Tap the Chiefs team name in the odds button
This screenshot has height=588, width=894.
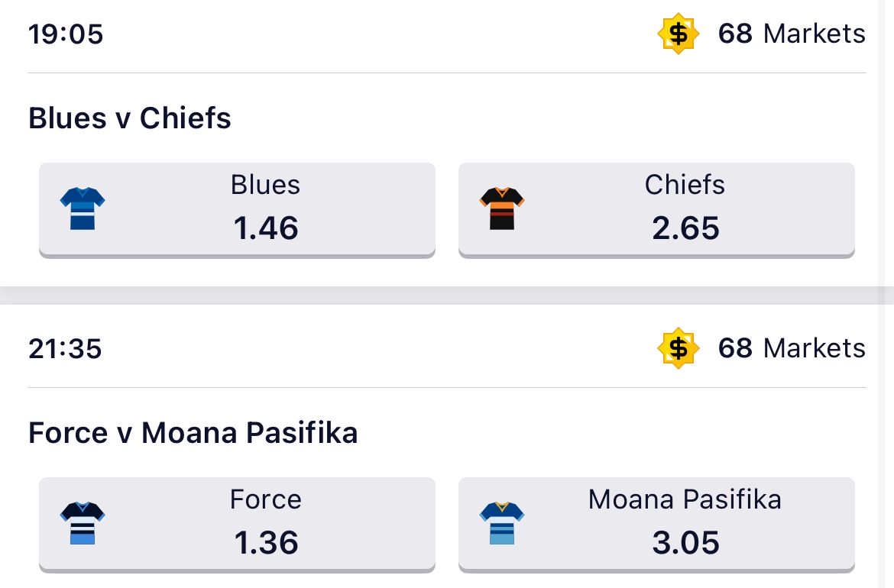[685, 186]
